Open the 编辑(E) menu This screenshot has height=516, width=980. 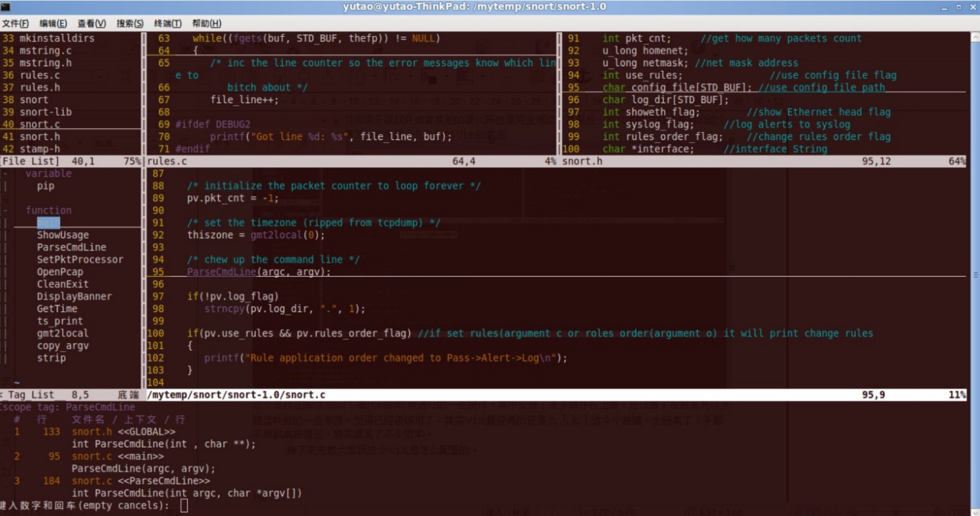(53, 23)
